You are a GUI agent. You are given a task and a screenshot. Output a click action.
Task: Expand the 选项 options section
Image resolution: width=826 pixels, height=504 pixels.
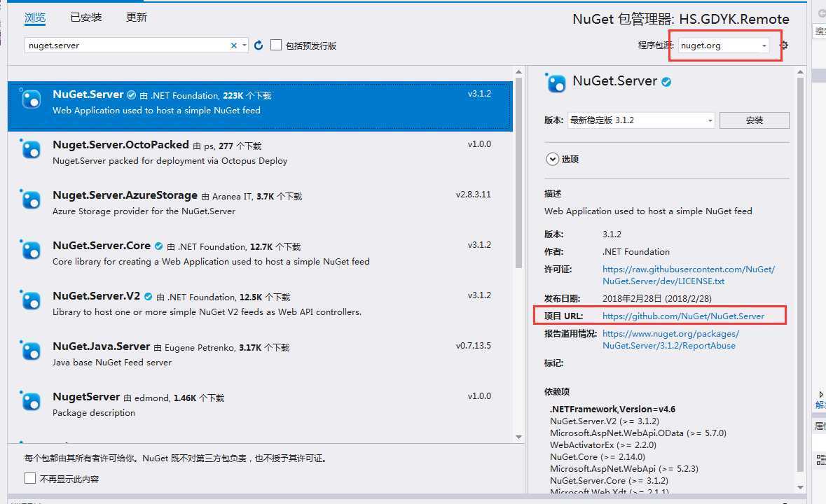click(553, 159)
